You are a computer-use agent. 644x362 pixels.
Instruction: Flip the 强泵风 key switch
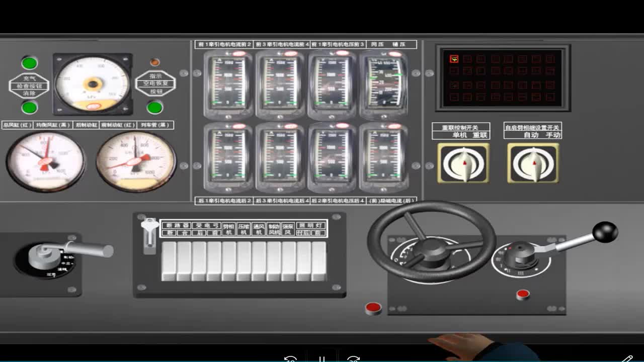pos(289,261)
